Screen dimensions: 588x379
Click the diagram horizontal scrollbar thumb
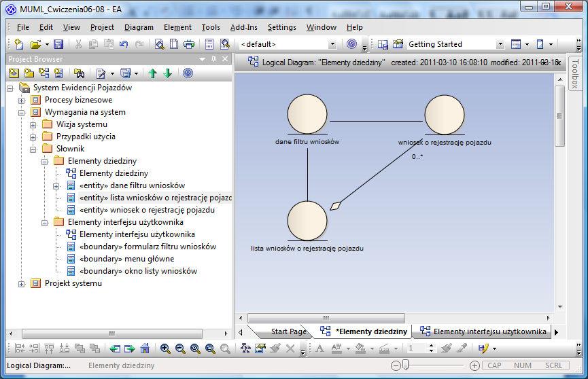326,319
